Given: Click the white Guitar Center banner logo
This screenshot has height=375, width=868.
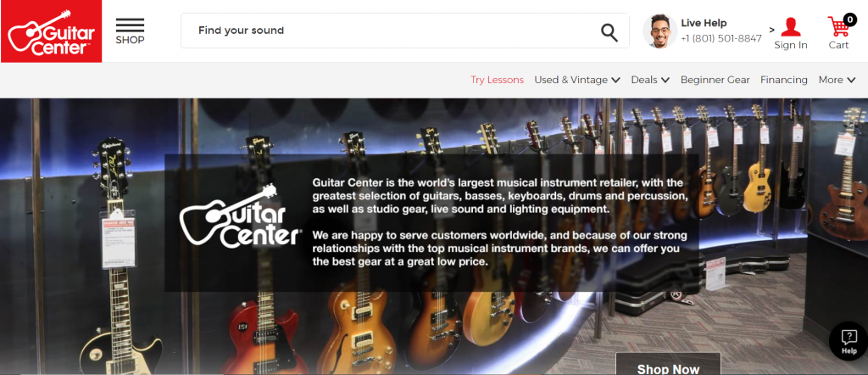Looking at the screenshot, I should click(x=241, y=215).
